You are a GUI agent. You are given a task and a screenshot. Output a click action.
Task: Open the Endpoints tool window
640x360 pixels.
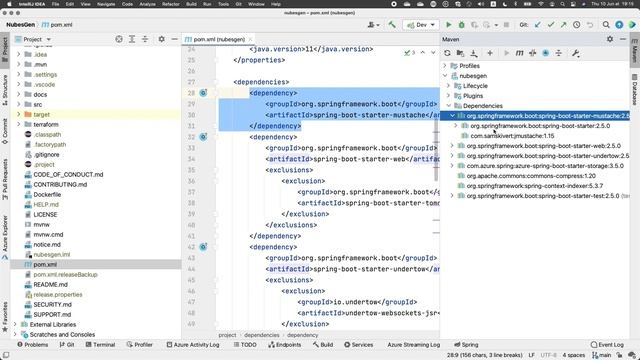[x=284, y=345]
